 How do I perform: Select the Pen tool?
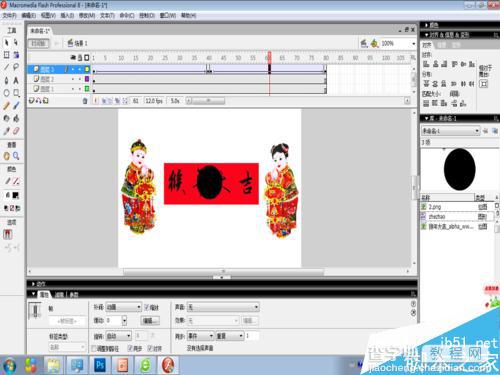pos(6,80)
